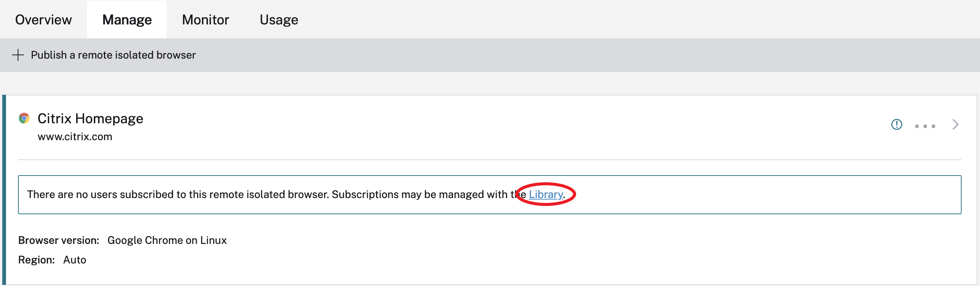Viewport: 980px width, 286px height.
Task: Open the three-dots more options menu
Action: 925,126
